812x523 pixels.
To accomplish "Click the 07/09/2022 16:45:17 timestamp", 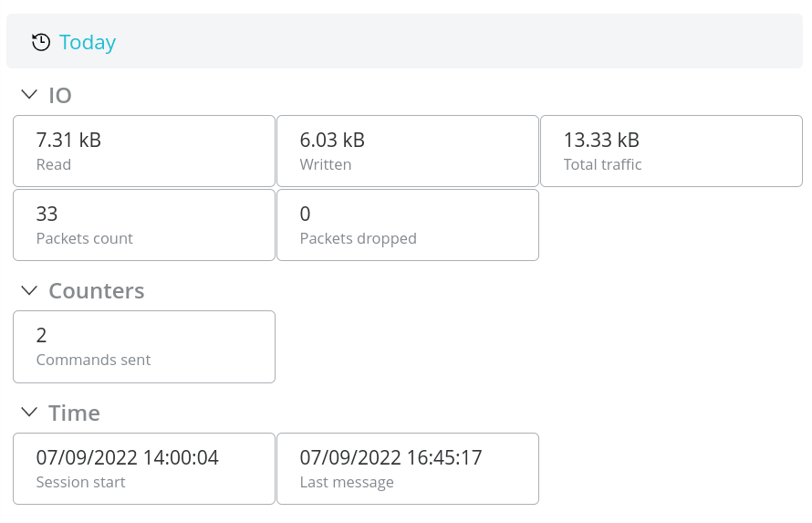I will (391, 458).
